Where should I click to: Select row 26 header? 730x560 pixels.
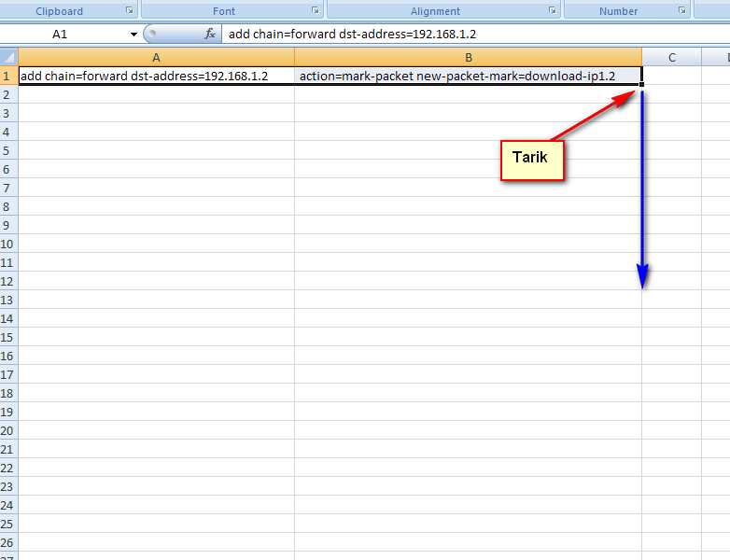8,543
